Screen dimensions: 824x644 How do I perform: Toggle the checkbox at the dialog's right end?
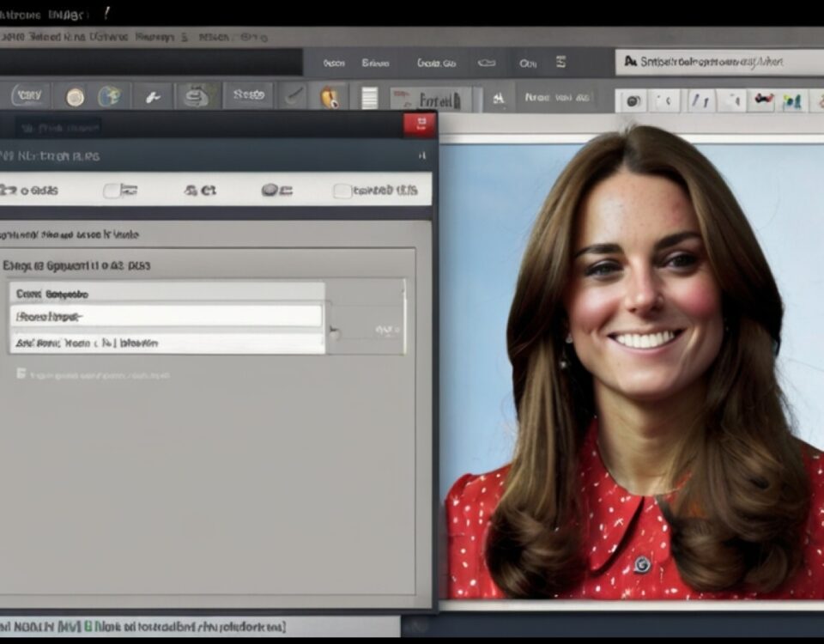click(x=342, y=191)
